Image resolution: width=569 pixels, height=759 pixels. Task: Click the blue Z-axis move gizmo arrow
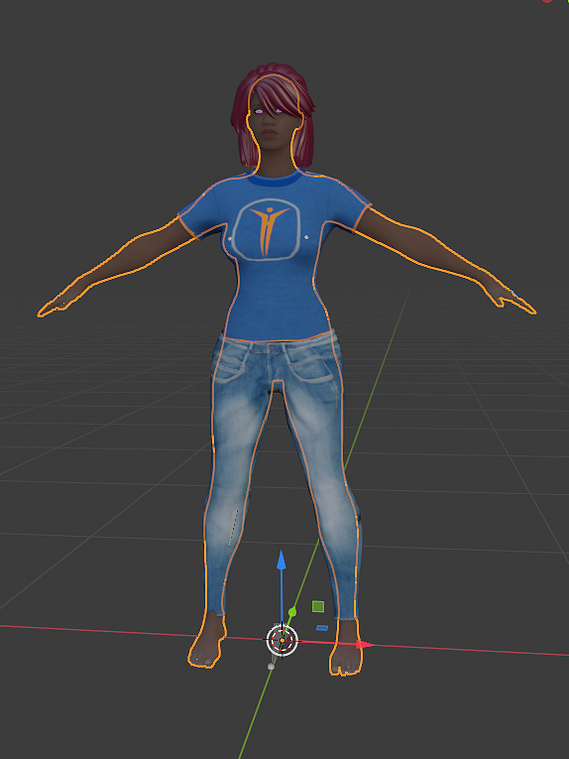coord(281,560)
